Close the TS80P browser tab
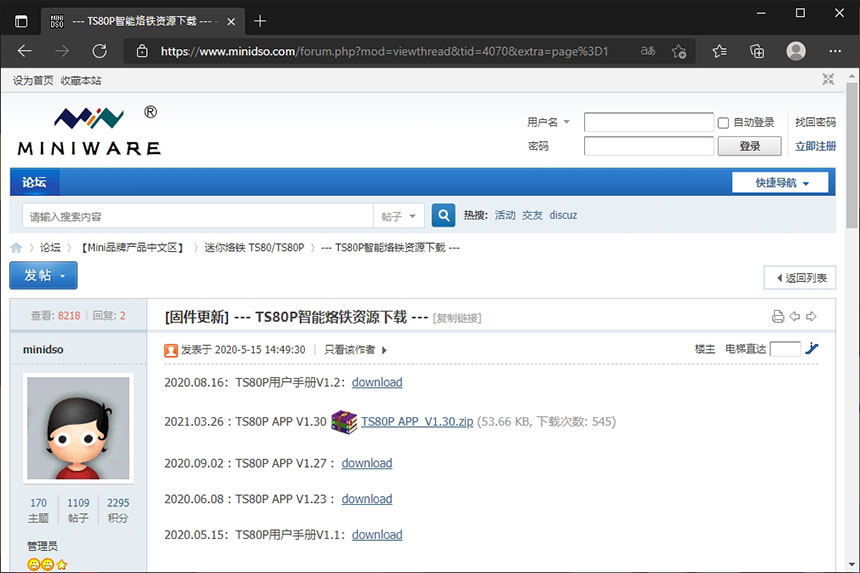The image size is (860, 573). coord(231,21)
